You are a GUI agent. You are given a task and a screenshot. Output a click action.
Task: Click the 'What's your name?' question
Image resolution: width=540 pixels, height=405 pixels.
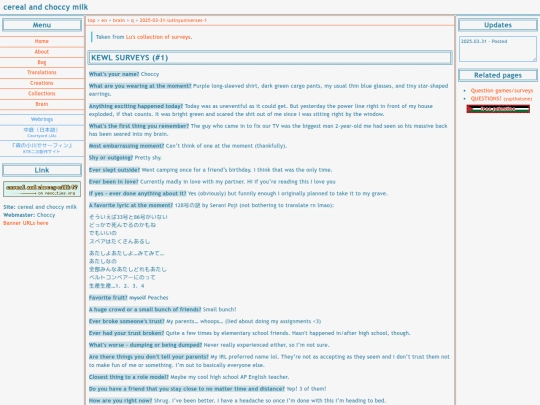114,74
